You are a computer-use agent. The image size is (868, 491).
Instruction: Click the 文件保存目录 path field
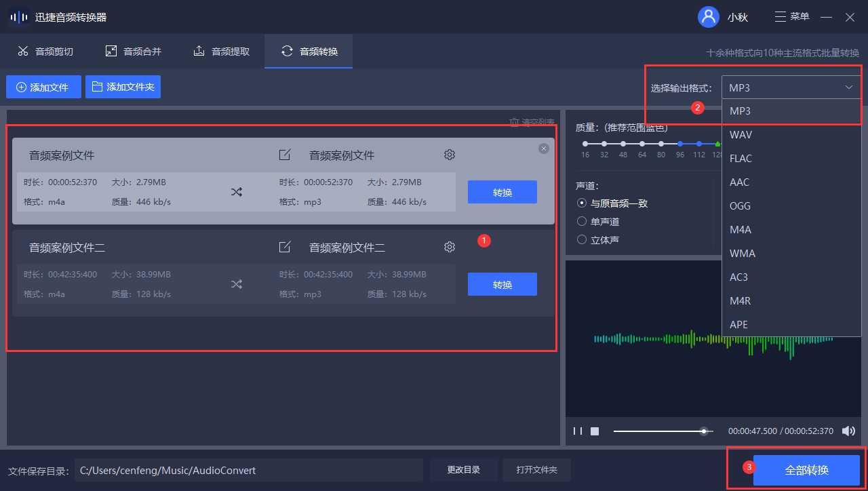point(249,470)
